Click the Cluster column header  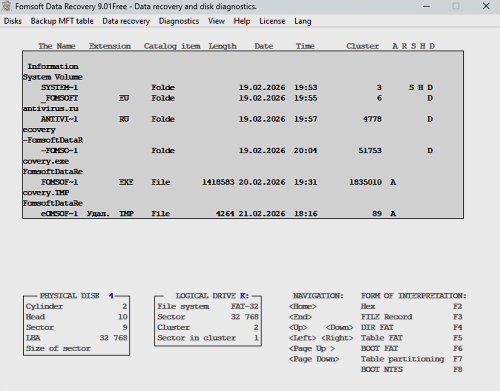(363, 46)
